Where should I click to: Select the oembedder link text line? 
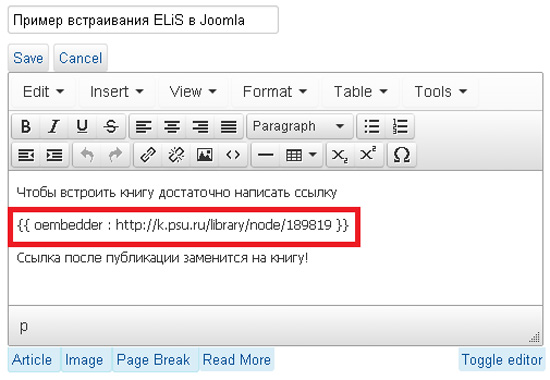click(183, 225)
